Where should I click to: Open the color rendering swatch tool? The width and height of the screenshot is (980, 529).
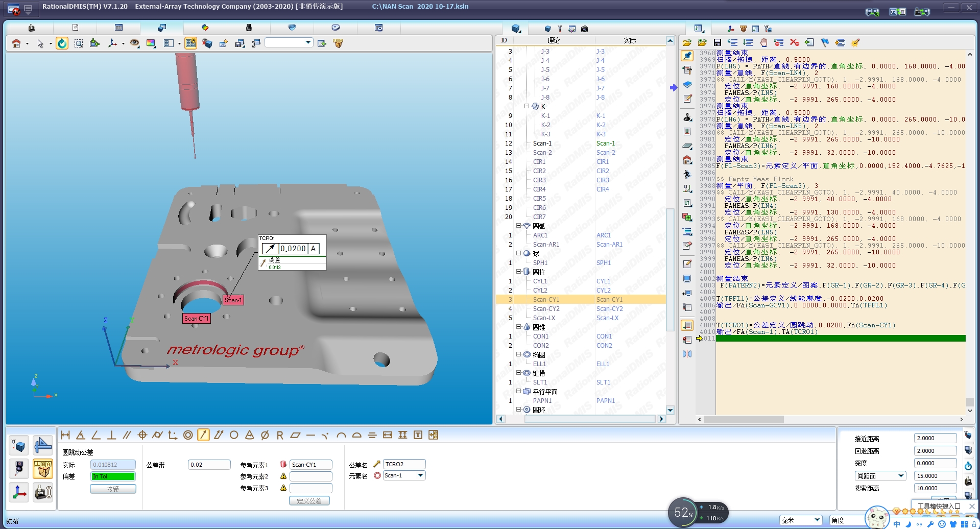click(151, 43)
